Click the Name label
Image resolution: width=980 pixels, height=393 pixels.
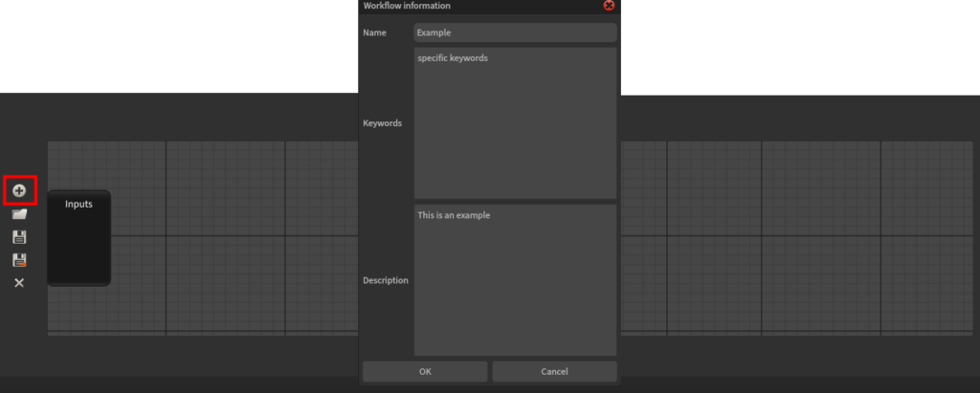pyautogui.click(x=374, y=33)
